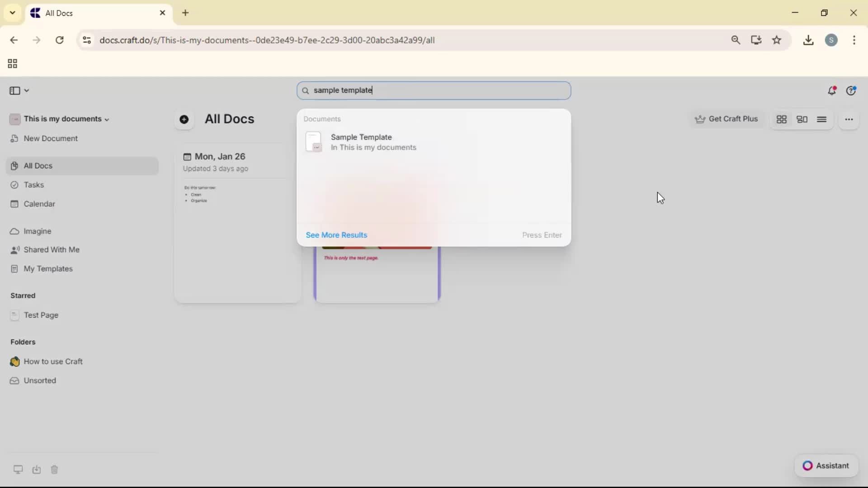Viewport: 868px width, 488px height.
Task: Select the All Docs sidebar icon
Action: 38,166
